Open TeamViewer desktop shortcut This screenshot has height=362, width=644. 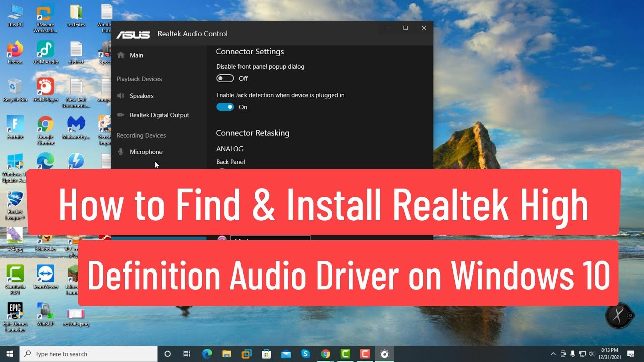pyautogui.click(x=46, y=277)
